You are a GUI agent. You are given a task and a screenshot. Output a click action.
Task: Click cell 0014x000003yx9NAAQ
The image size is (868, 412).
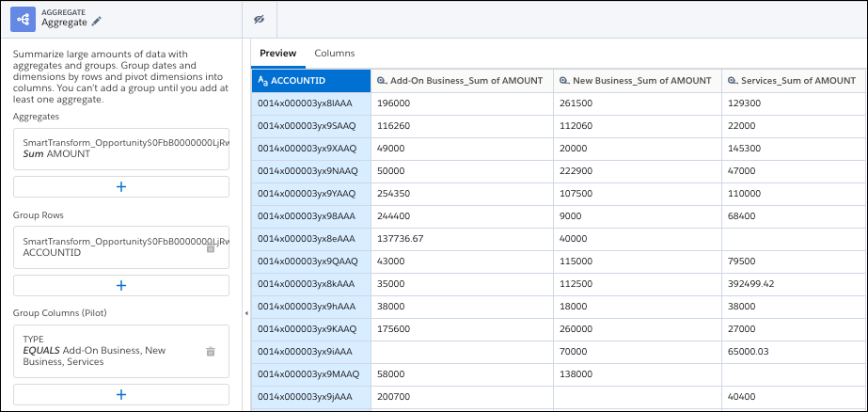click(x=311, y=171)
